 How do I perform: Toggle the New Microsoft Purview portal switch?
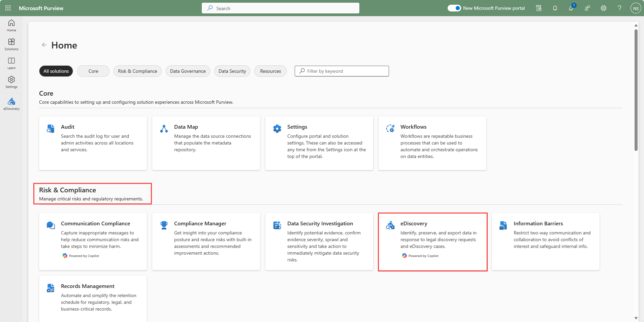[x=454, y=8]
